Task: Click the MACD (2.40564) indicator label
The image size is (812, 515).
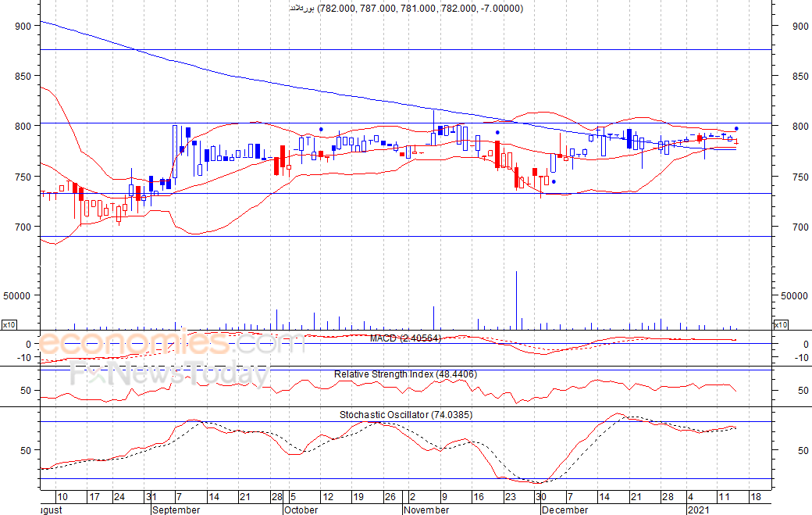Action: pyautogui.click(x=405, y=338)
